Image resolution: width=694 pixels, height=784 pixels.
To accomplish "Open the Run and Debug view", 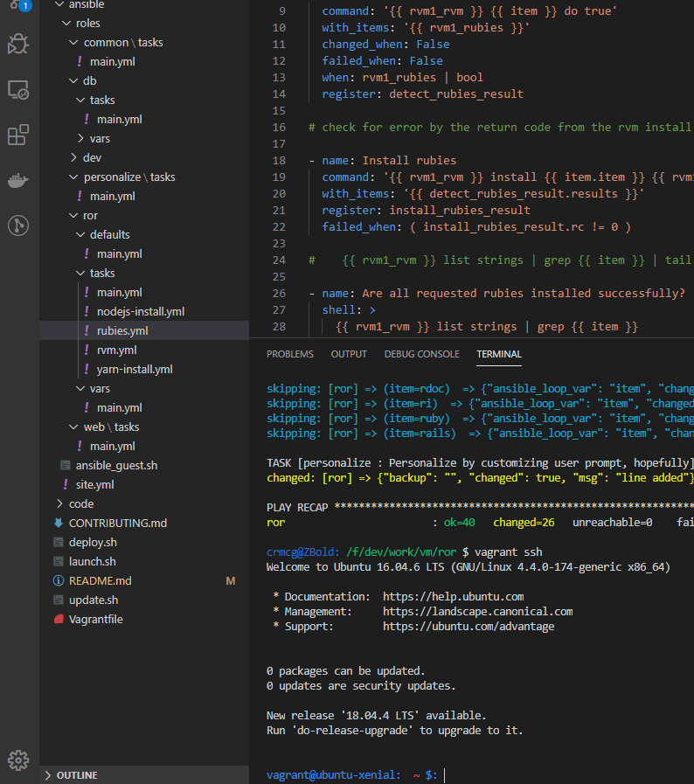I will tap(18, 44).
